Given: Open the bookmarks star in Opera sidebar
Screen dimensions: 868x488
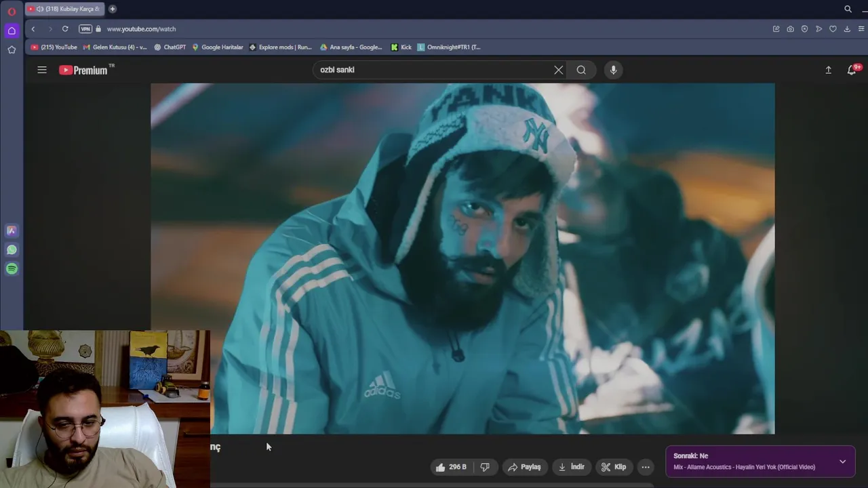Looking at the screenshot, I should 12,49.
